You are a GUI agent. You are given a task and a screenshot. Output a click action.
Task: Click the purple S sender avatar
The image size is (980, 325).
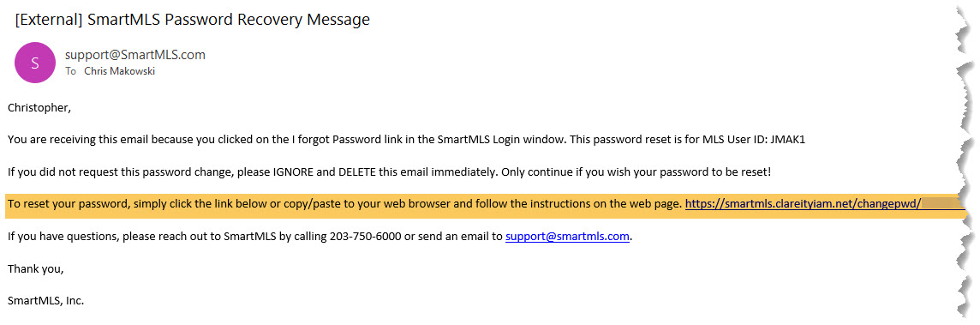coord(35,62)
